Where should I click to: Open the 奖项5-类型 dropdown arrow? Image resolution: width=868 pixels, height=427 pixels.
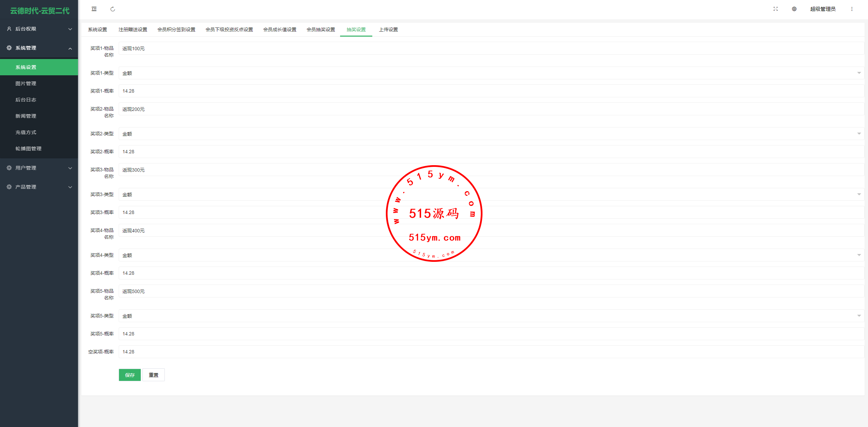[859, 316]
